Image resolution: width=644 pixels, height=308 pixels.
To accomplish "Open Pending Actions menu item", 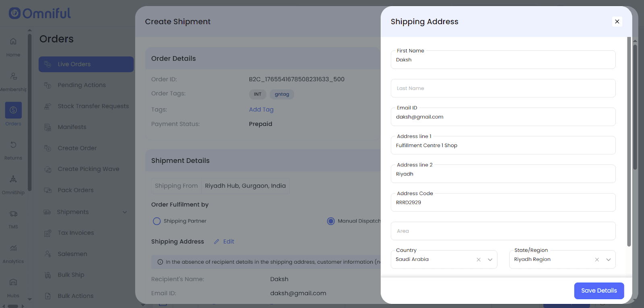I will 82,85.
